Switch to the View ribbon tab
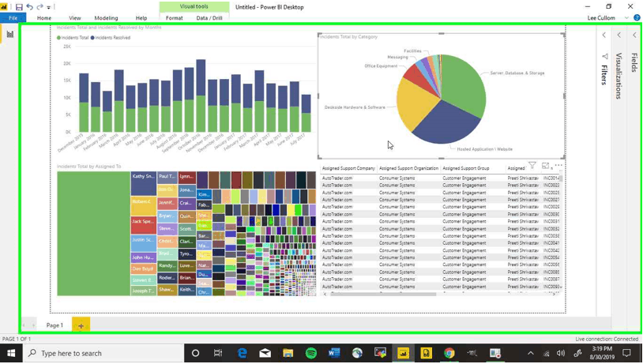 click(74, 18)
